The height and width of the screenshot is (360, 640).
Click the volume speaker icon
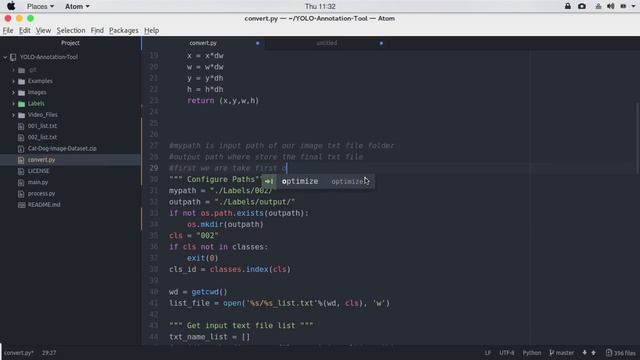coord(611,6)
